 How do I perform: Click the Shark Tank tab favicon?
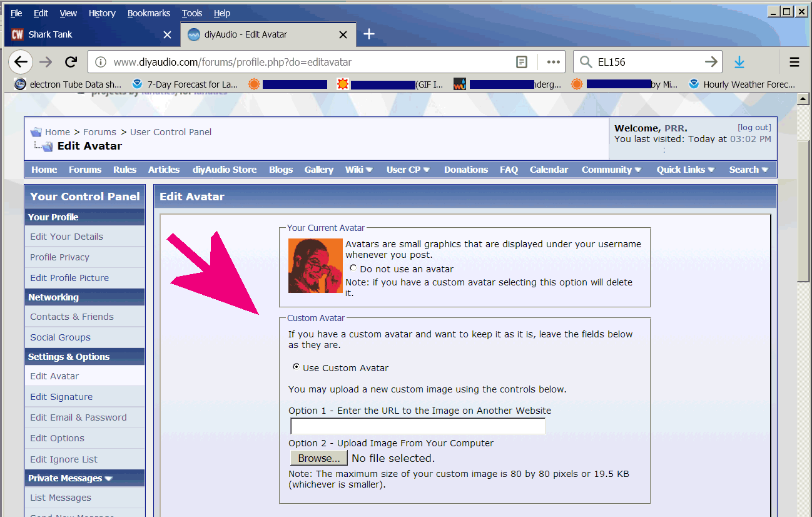18,34
